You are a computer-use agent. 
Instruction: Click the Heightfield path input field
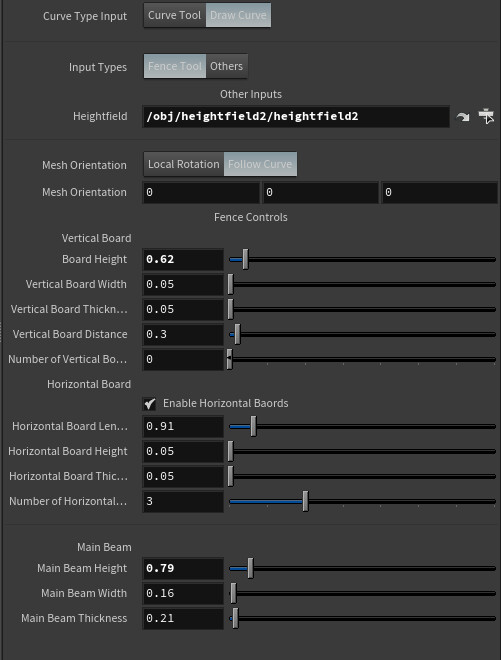[296, 117]
